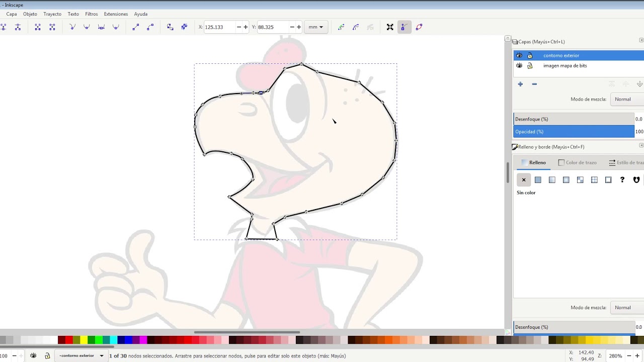Zoom in with status bar plus
Viewport: 644px width, 362px height.
(x=637, y=355)
